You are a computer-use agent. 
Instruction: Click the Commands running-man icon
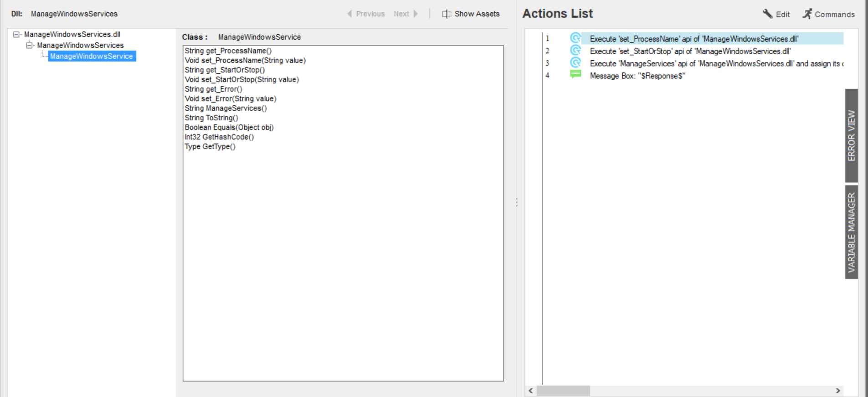pyautogui.click(x=807, y=14)
